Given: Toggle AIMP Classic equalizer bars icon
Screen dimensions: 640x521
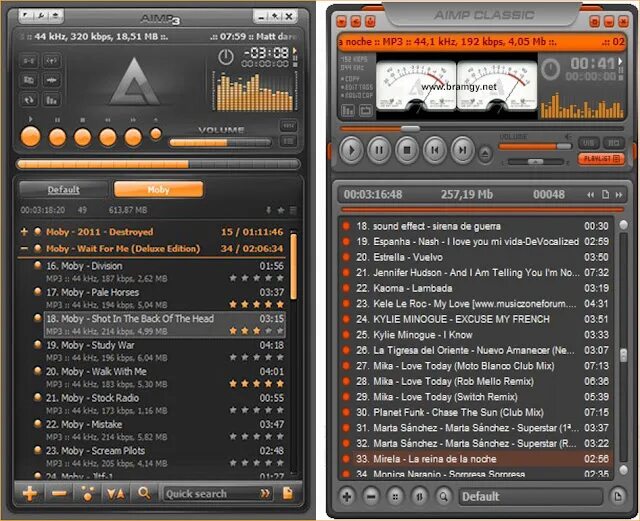Looking at the screenshot, I should [x=348, y=110].
